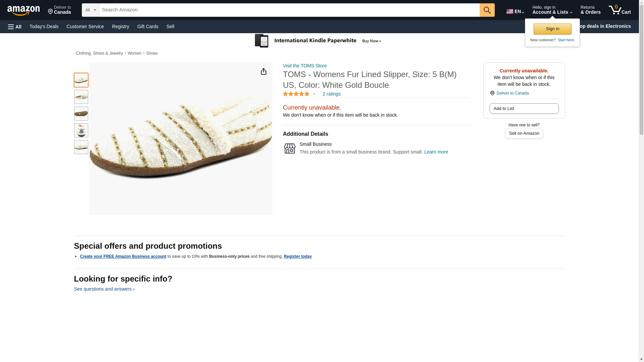
Task: Expand the search category All dropdown
Action: coord(91,10)
